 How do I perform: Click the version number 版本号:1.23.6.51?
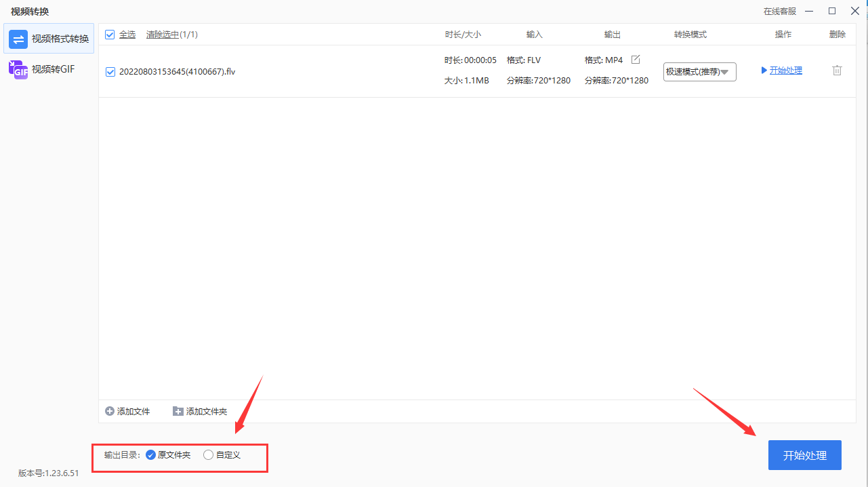(49, 473)
